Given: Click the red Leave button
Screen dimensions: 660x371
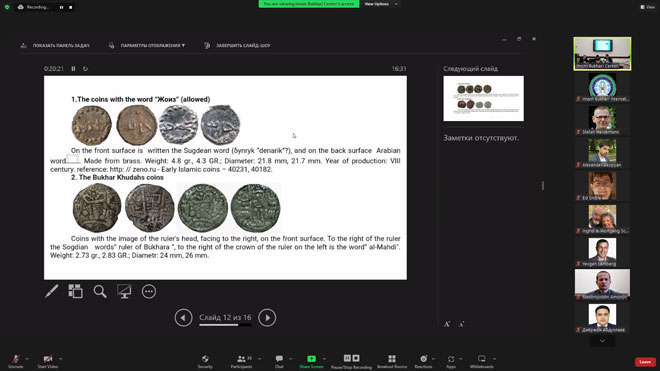Looking at the screenshot, I should 645,362.
